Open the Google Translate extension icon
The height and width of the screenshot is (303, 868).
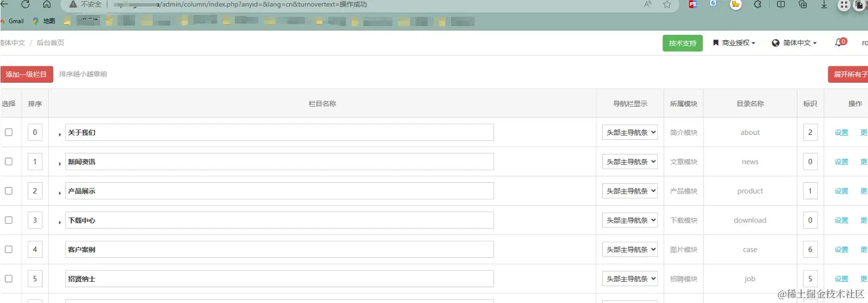[x=713, y=3]
